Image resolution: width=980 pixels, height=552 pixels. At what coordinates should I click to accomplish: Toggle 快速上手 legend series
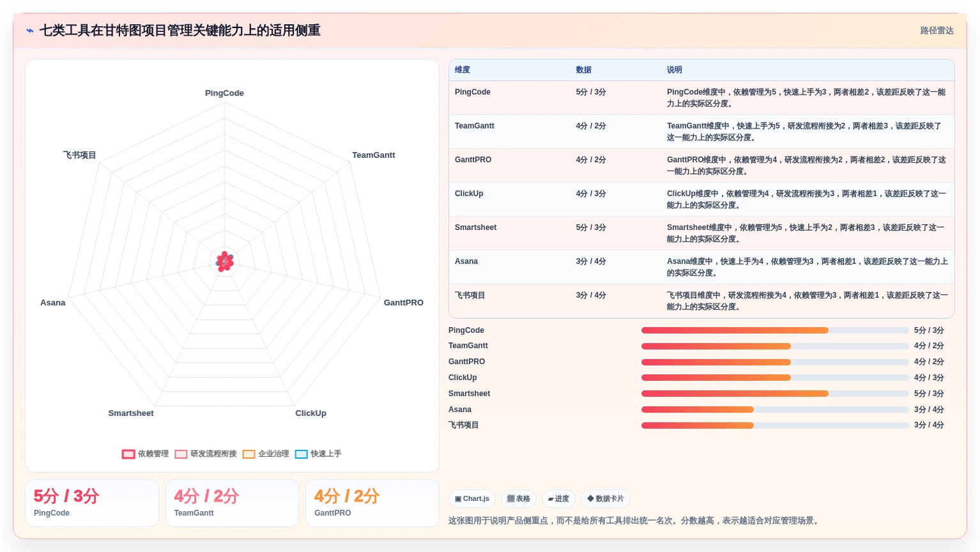(318, 454)
